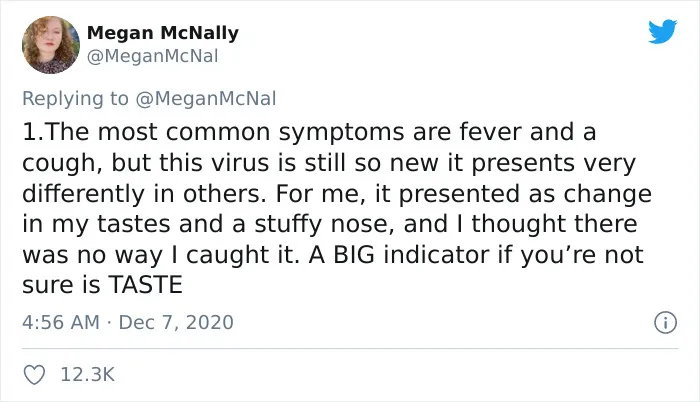Click the 'differently in others' text
Viewport: 700px width, 402px height.
144,194
